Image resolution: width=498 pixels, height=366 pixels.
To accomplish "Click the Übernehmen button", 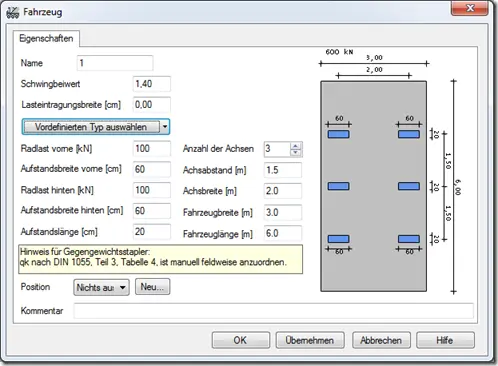I will coord(310,340).
